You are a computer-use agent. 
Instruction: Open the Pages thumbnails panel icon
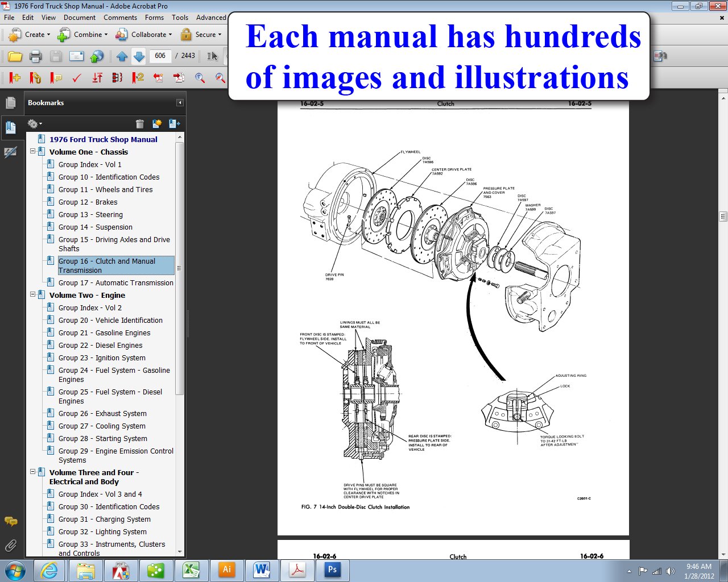[x=10, y=103]
